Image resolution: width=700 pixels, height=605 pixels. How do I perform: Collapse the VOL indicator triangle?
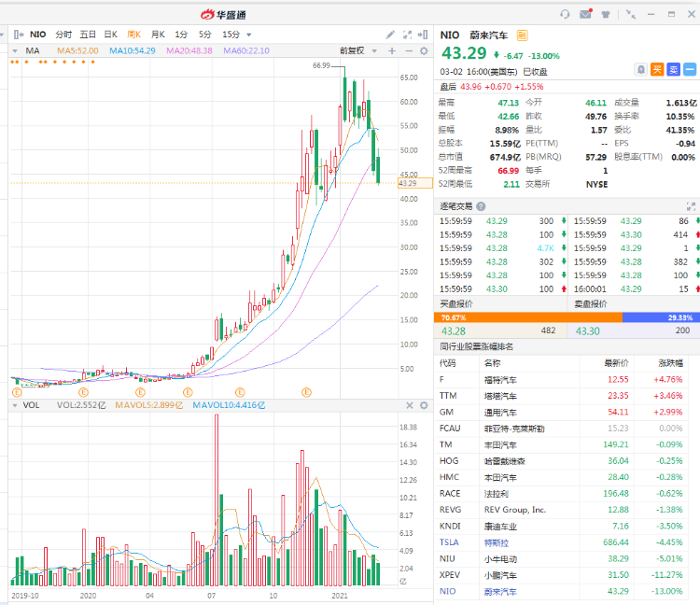click(15, 405)
